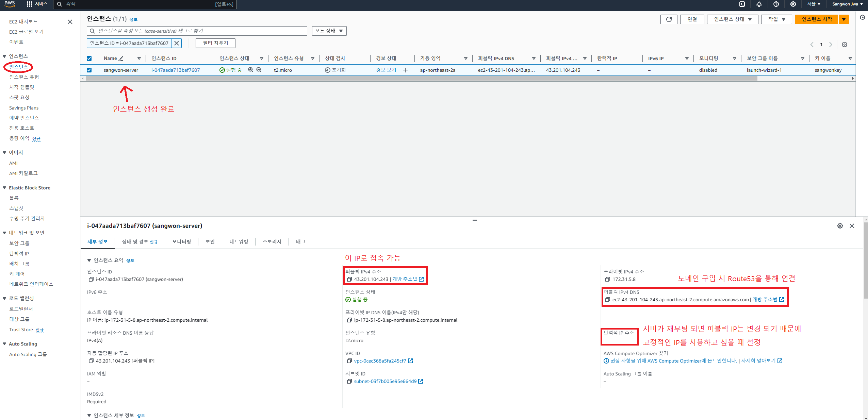The height and width of the screenshot is (420, 868).
Task: Open CloudShell icon in top bar
Action: [x=742, y=4]
